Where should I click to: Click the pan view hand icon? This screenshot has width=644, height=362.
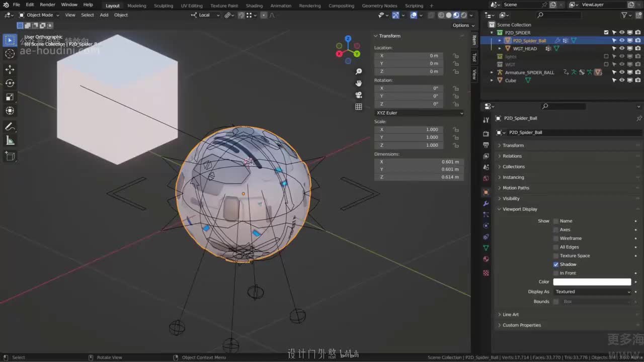(x=359, y=83)
